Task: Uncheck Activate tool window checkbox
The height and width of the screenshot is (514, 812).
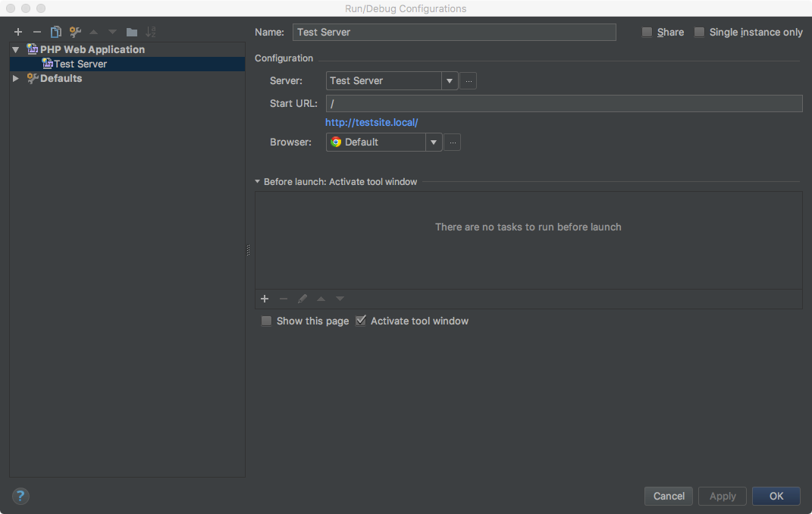Action: [361, 321]
